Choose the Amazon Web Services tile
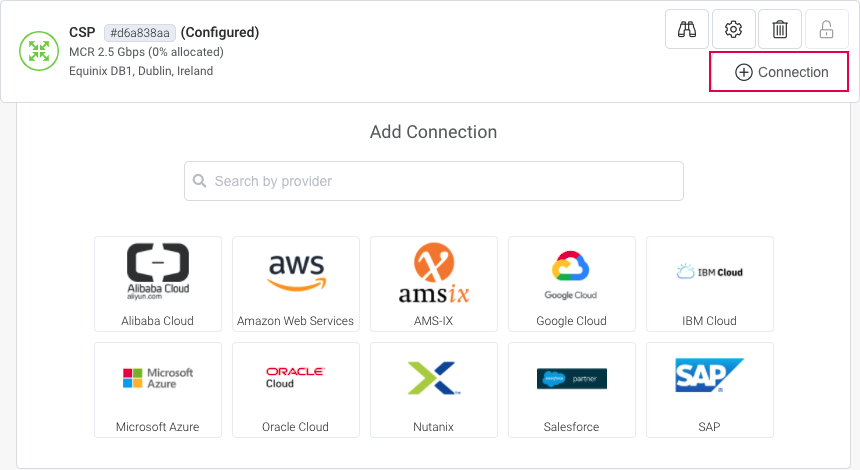860x470 pixels. (296, 284)
